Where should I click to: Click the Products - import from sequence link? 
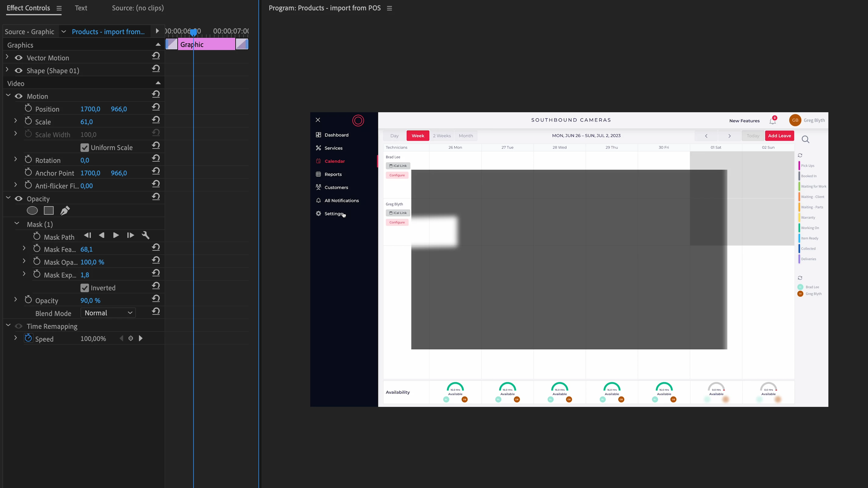108,32
